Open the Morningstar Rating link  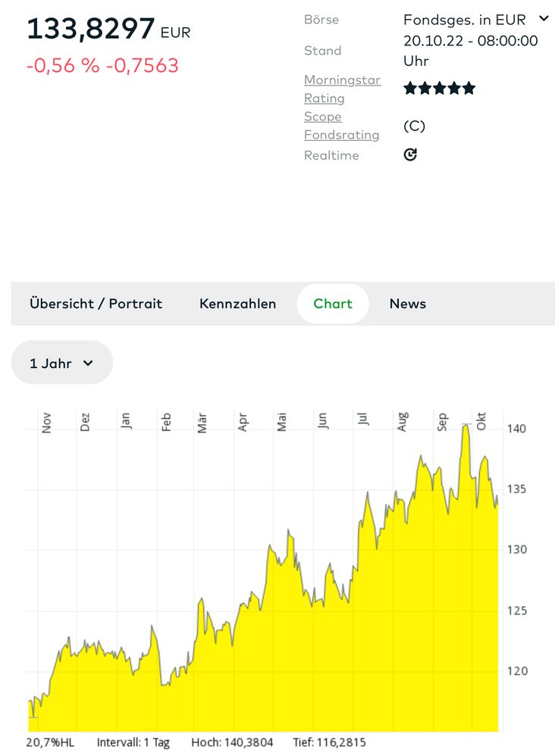click(x=342, y=89)
